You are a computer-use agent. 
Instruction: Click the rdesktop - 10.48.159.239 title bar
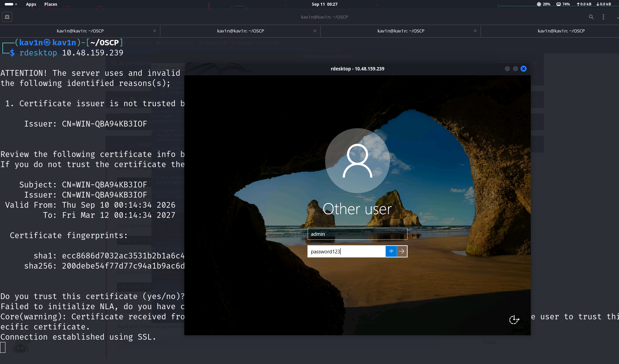click(357, 69)
